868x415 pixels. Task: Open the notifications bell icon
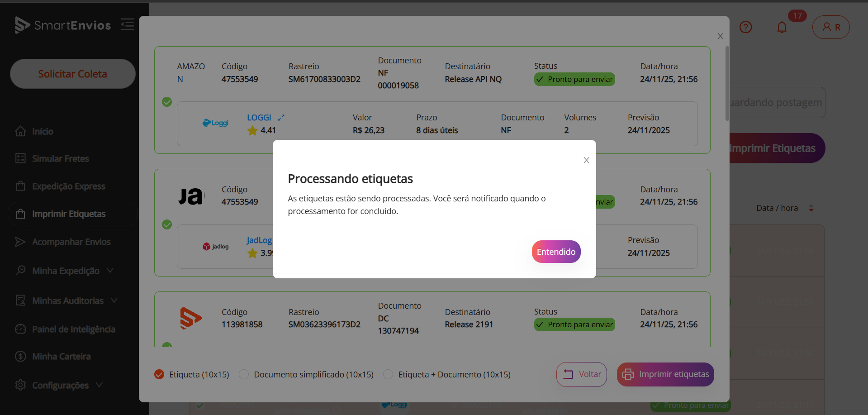[x=782, y=28]
